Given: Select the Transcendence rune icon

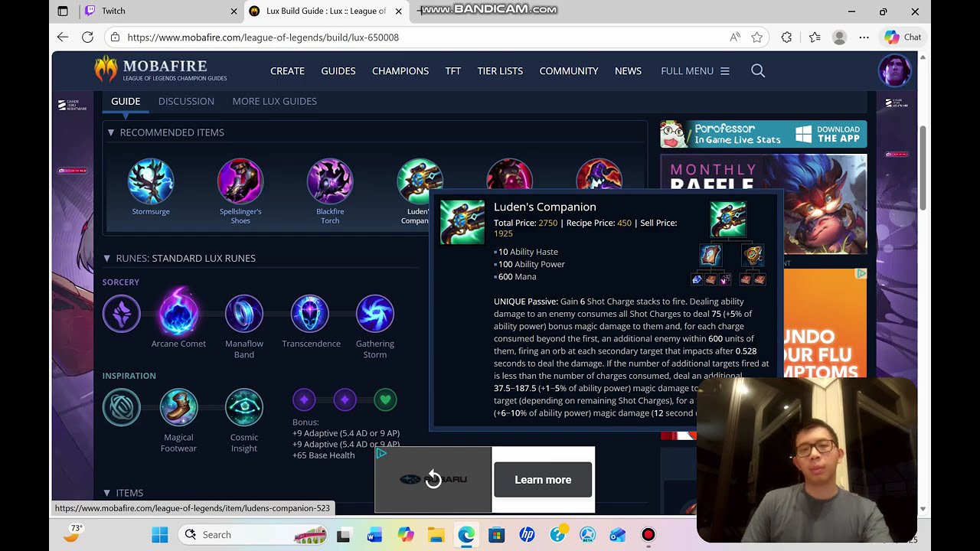Looking at the screenshot, I should coord(310,314).
